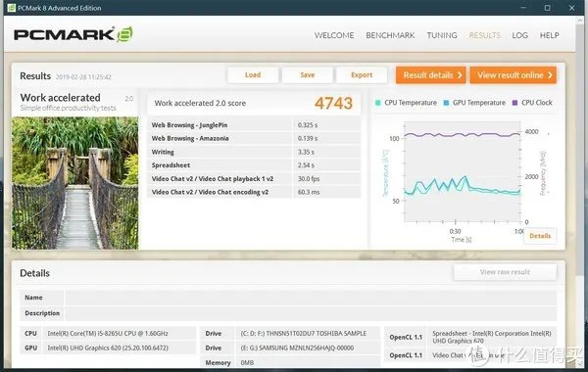Click the Intel UHD Graphics 620 GPU entry
This screenshot has width=588, height=372.
click(x=108, y=349)
